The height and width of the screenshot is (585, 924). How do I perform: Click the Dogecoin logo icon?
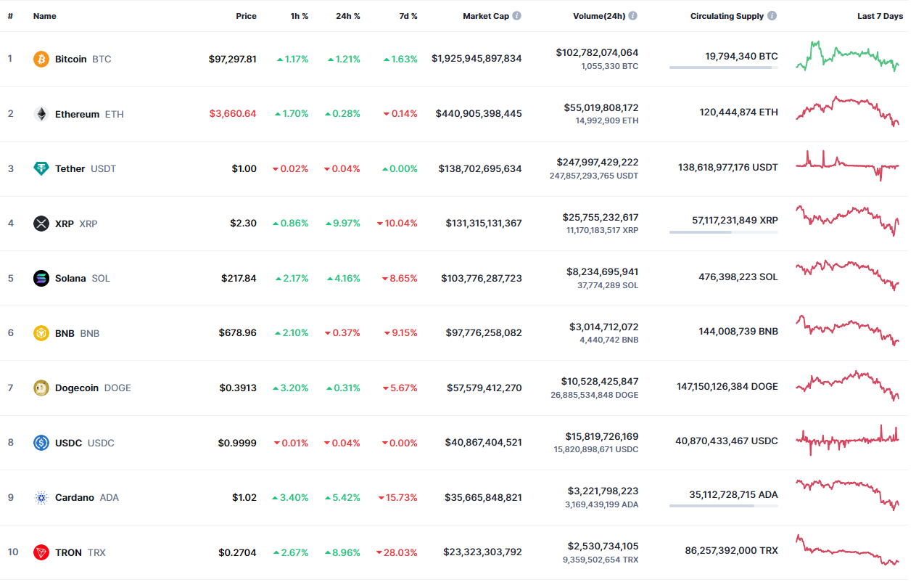pyautogui.click(x=41, y=388)
